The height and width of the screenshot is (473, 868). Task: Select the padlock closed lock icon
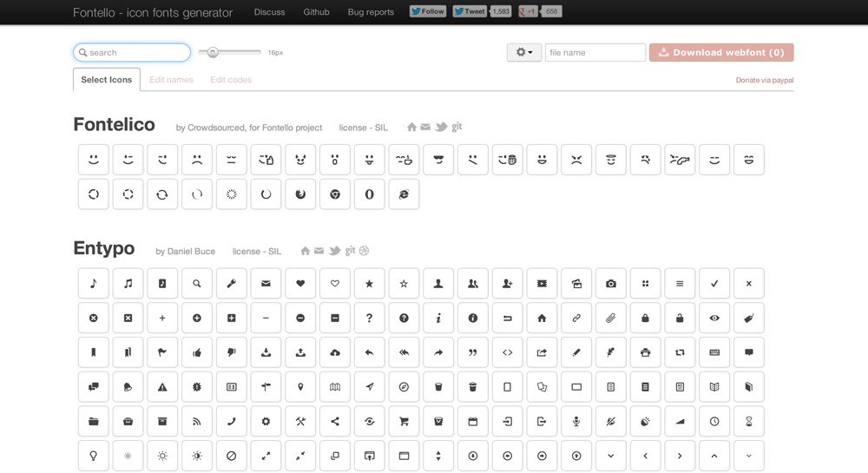pos(645,319)
